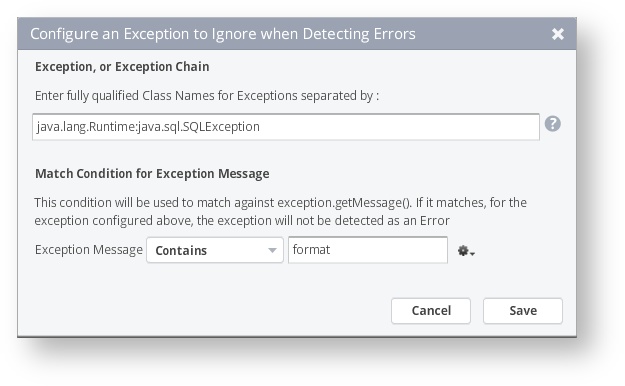The height and width of the screenshot is (386, 625).
Task: Focus the exception message value field
Action: (368, 250)
